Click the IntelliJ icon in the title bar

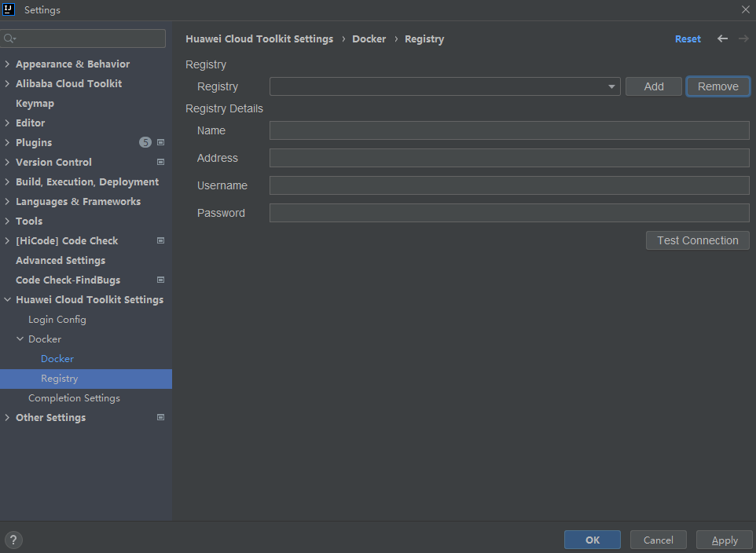pyautogui.click(x=9, y=9)
